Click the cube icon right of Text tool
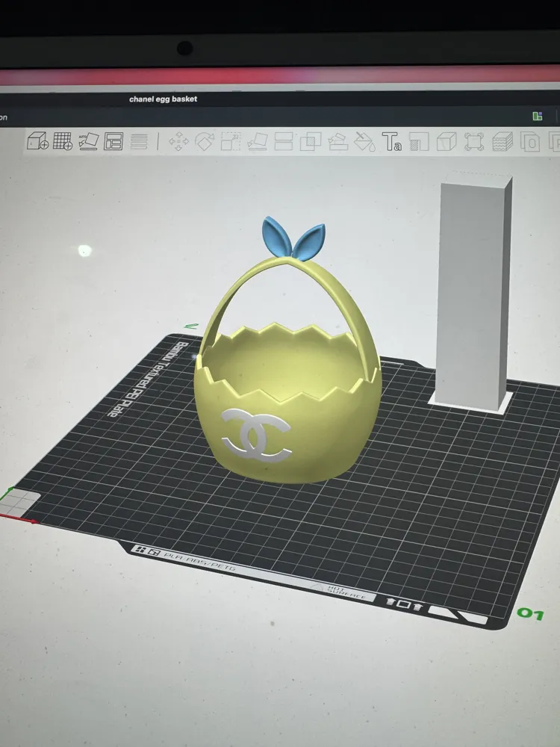Viewport: 560px width, 747px height. coord(447,141)
